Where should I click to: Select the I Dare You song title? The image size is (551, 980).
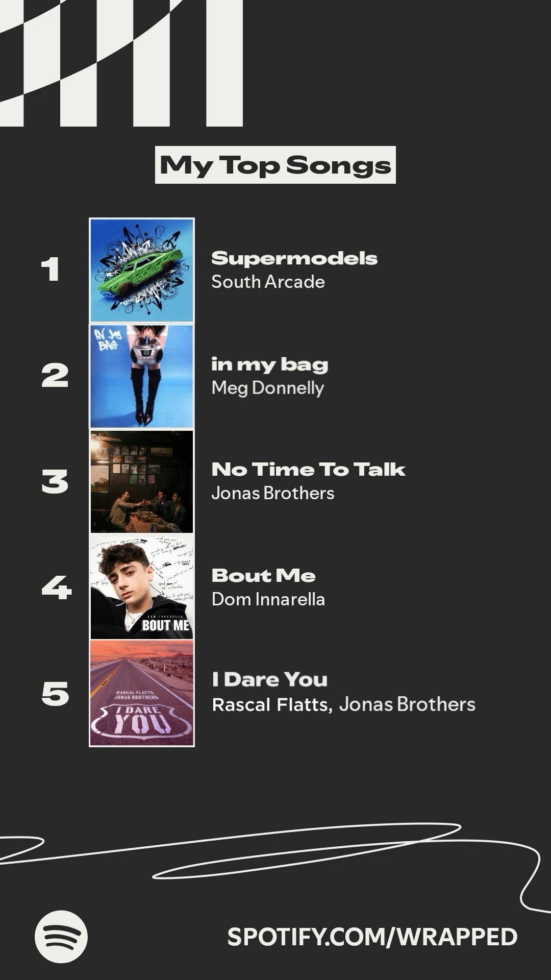269,680
